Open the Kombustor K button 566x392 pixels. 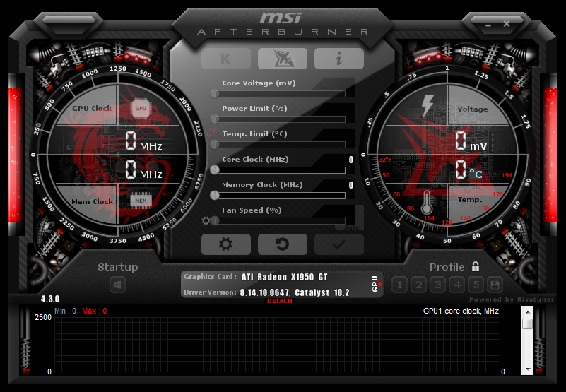226,59
